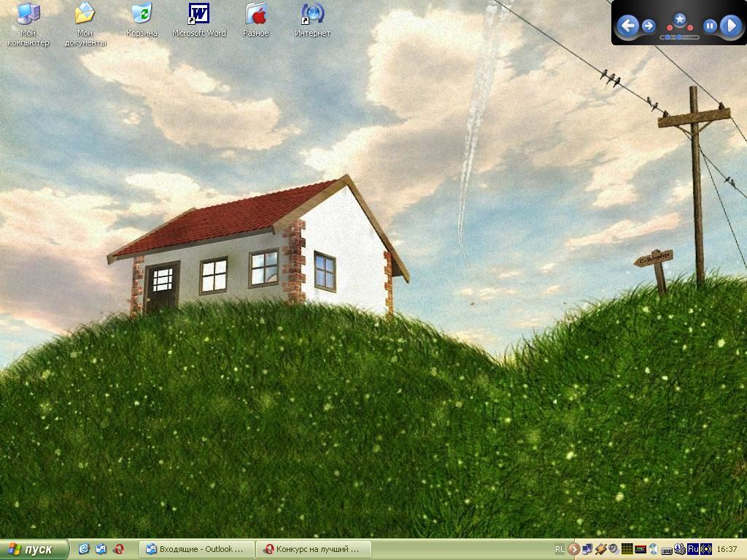
Task: Open the пуск Start menu
Action: coord(34,550)
